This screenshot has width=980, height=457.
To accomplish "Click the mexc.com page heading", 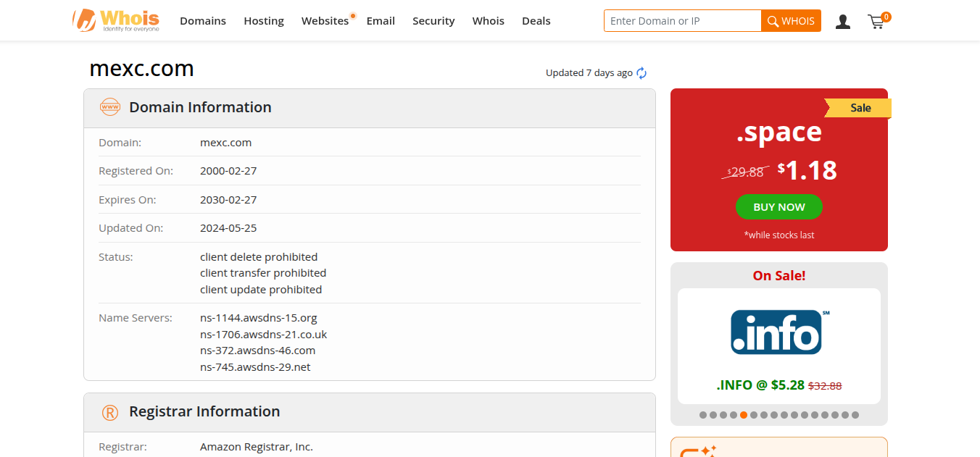I will (x=141, y=68).
